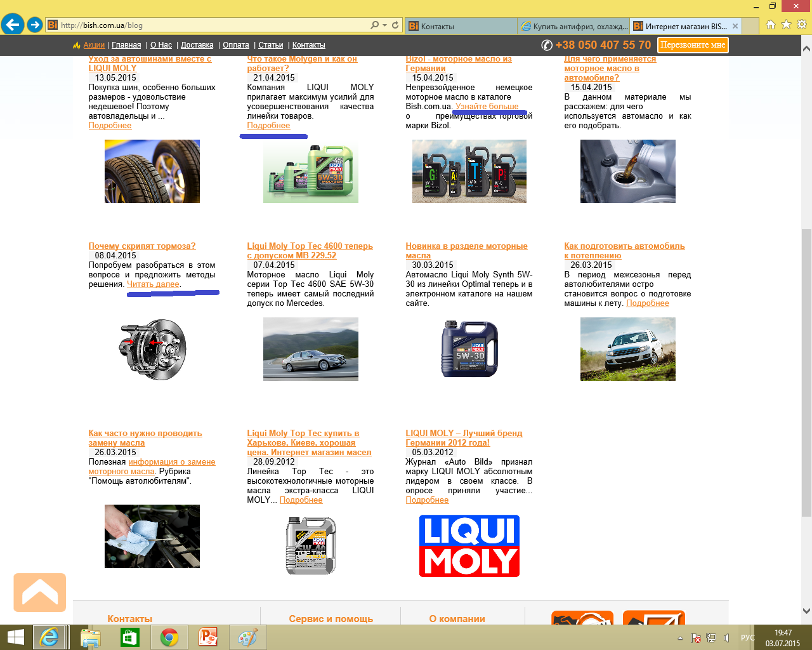
Task: Refresh the page with reload icon
Action: pyautogui.click(x=395, y=25)
